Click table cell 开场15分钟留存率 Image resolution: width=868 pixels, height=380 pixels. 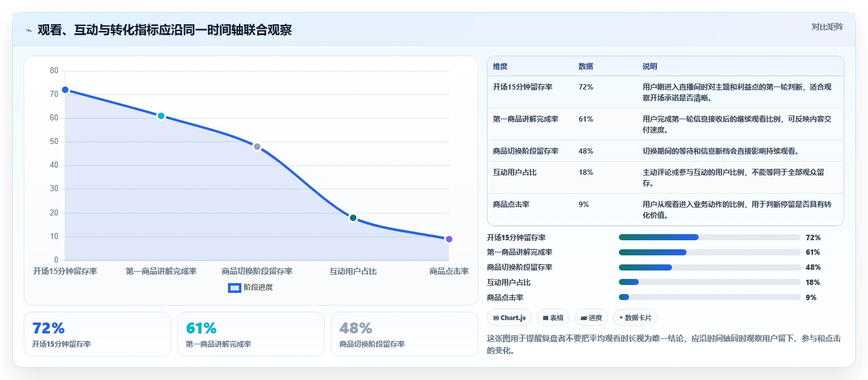tap(523, 87)
